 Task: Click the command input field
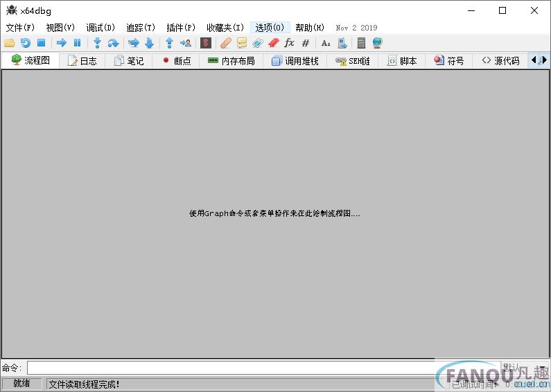pos(263,368)
